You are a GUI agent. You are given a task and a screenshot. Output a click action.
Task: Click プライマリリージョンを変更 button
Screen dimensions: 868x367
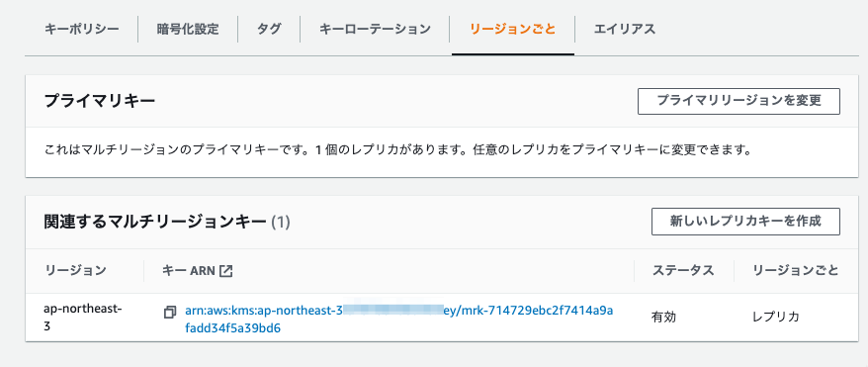point(738,101)
